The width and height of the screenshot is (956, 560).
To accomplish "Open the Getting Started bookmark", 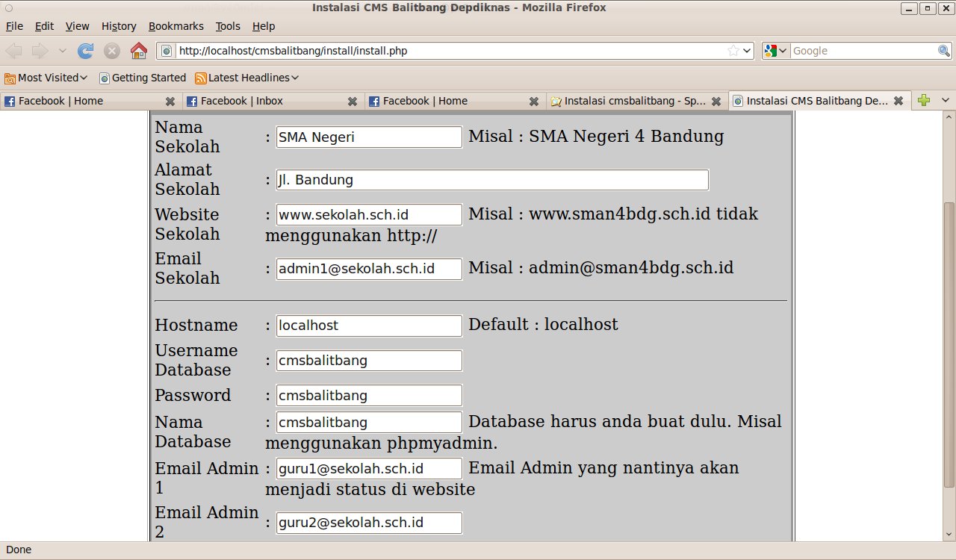I will [x=143, y=78].
